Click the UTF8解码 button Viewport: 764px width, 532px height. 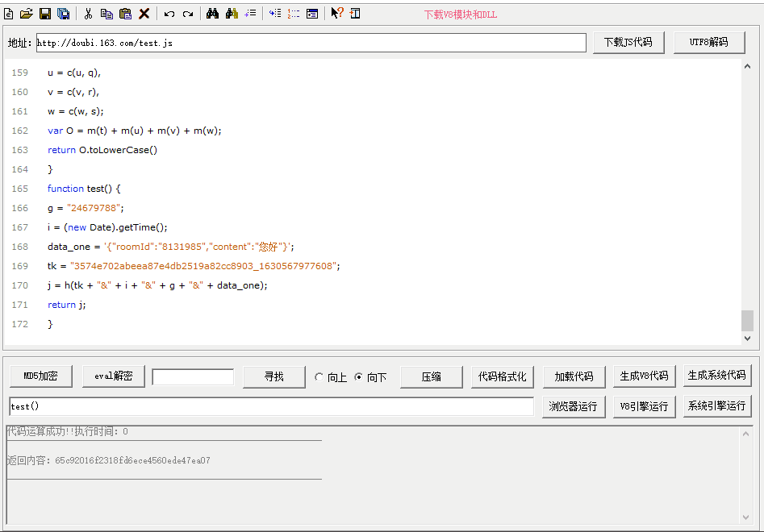point(708,42)
